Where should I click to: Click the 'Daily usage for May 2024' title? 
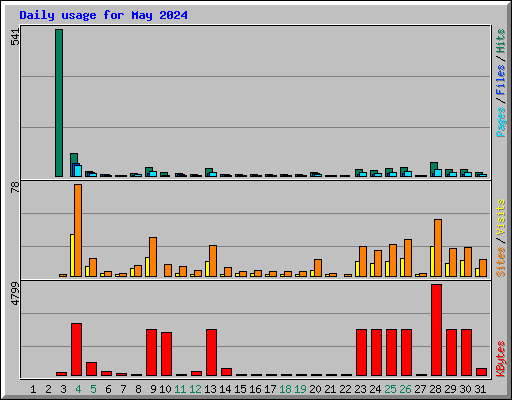click(103, 15)
